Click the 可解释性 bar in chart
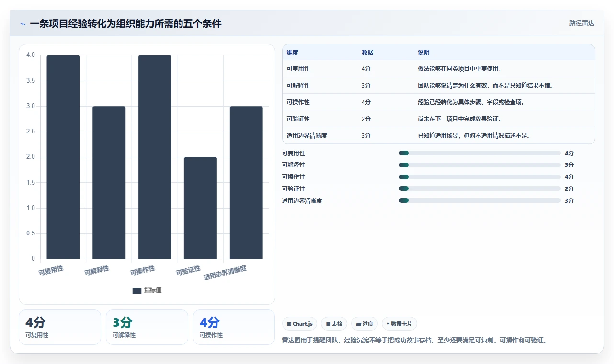This screenshot has width=614, height=364. [x=109, y=182]
